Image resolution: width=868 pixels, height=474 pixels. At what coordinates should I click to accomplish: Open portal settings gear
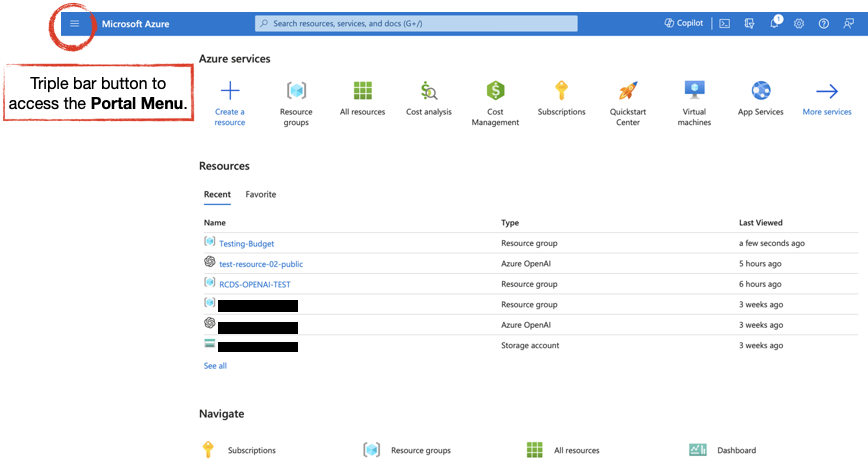(799, 23)
